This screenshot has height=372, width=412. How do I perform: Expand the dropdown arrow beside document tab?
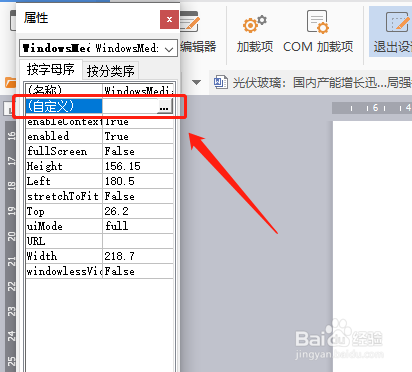[x=196, y=82]
